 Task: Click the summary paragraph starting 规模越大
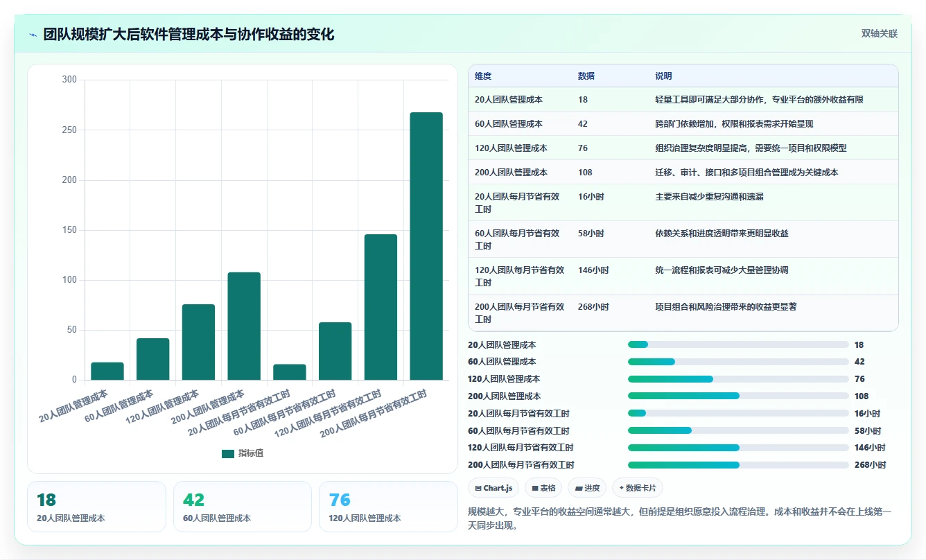[680, 518]
